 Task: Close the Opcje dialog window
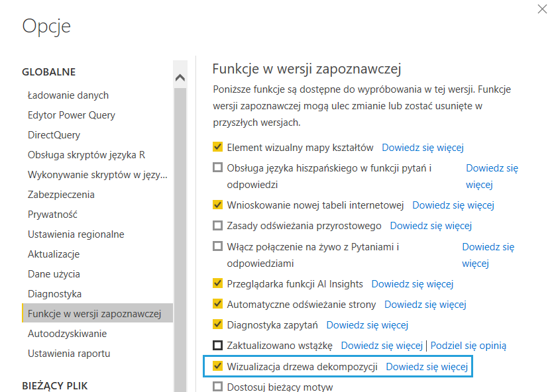[544, 9]
